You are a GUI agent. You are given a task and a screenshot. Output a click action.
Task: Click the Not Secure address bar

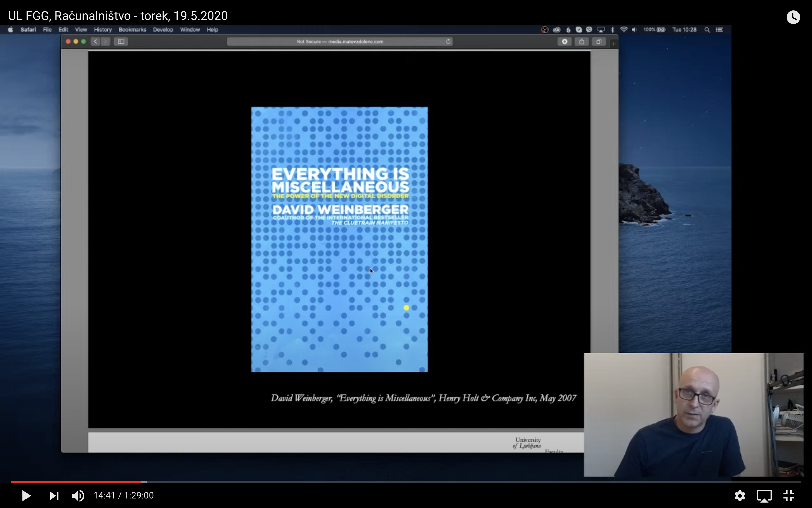[340, 41]
